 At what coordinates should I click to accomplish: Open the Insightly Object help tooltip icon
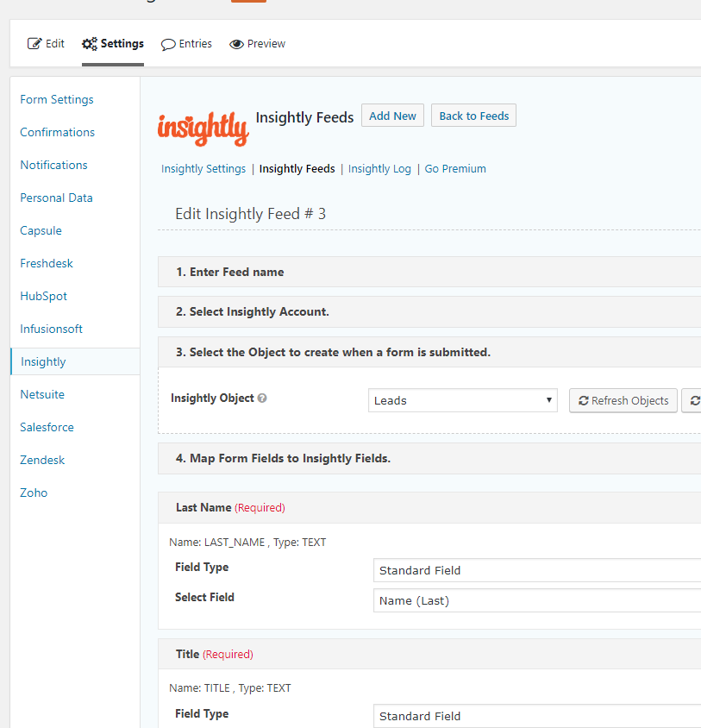[262, 399]
